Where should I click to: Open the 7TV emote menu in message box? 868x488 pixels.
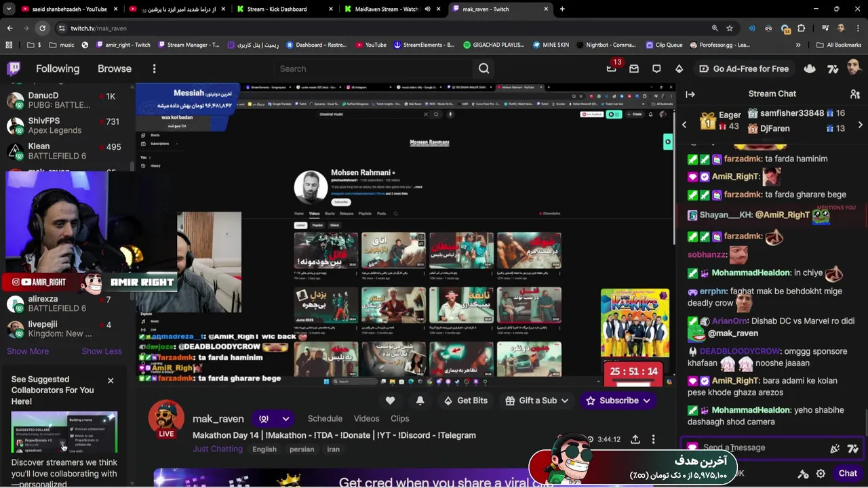pos(853,448)
